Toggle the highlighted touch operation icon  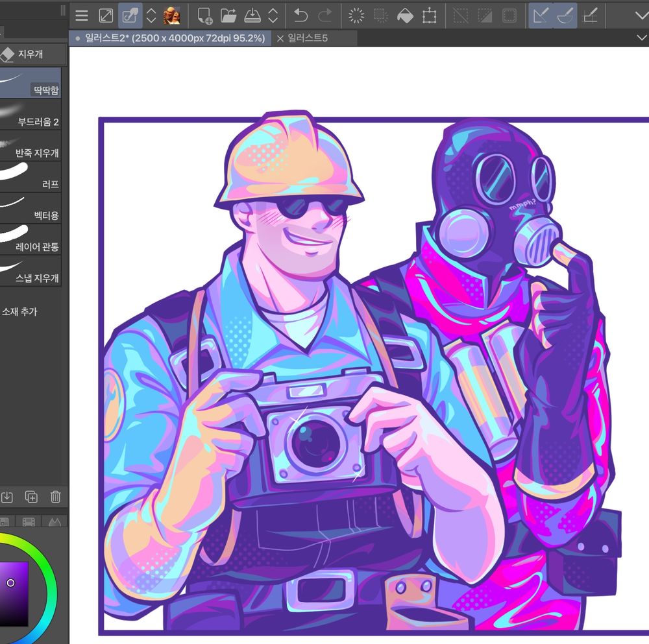130,16
